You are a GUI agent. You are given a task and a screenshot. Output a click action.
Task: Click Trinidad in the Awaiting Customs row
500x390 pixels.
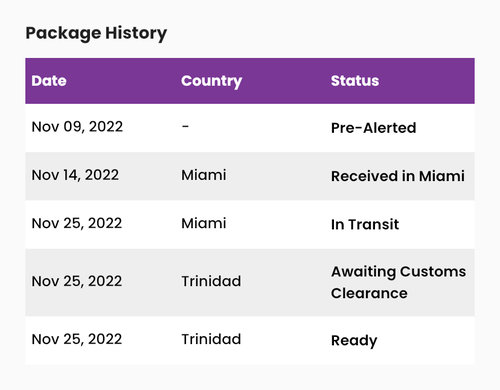(211, 282)
